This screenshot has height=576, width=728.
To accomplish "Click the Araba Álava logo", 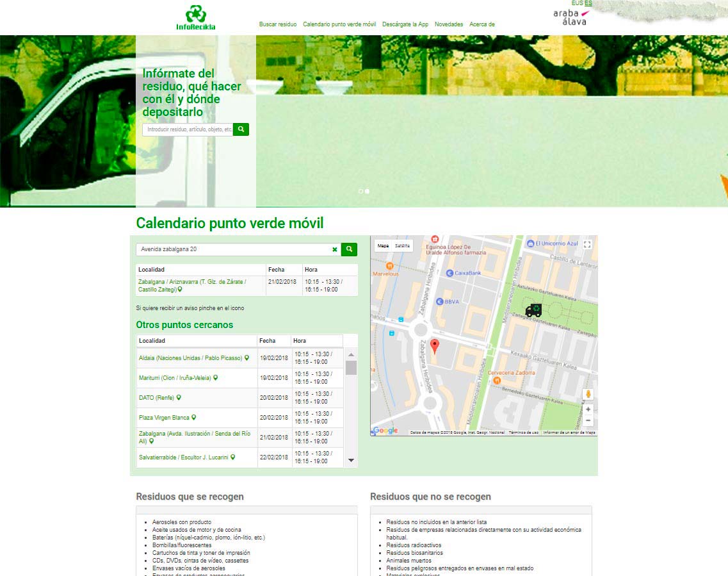I will click(571, 17).
